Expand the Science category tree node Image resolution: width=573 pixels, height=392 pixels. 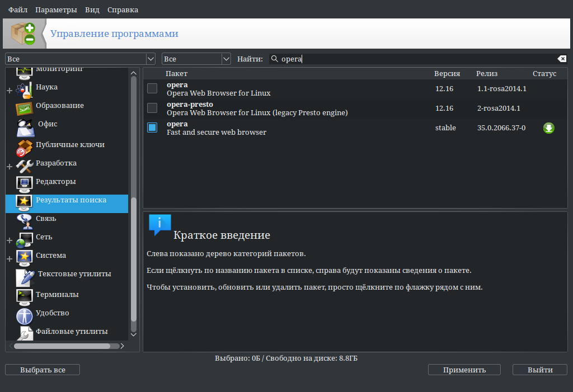tap(10, 90)
